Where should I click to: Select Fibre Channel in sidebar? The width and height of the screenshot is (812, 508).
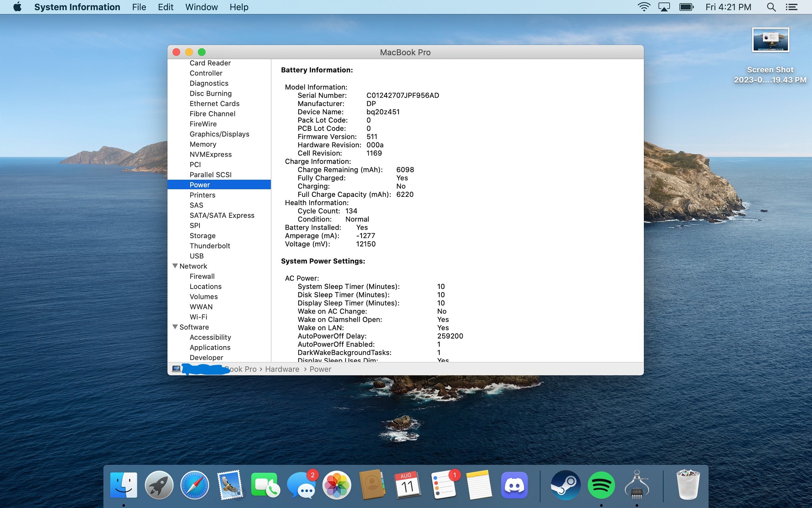click(213, 114)
